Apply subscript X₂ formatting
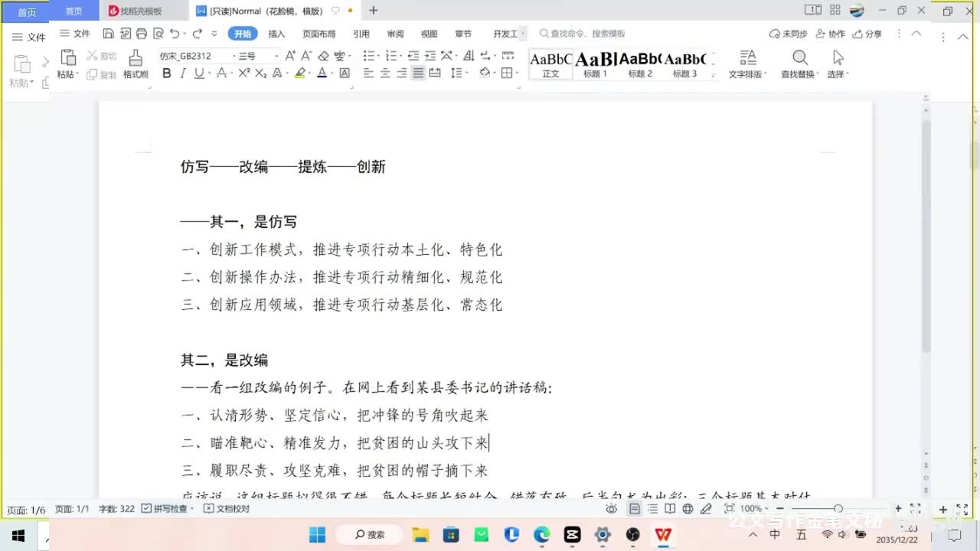Viewport: 980px width, 551px height. pyautogui.click(x=261, y=73)
